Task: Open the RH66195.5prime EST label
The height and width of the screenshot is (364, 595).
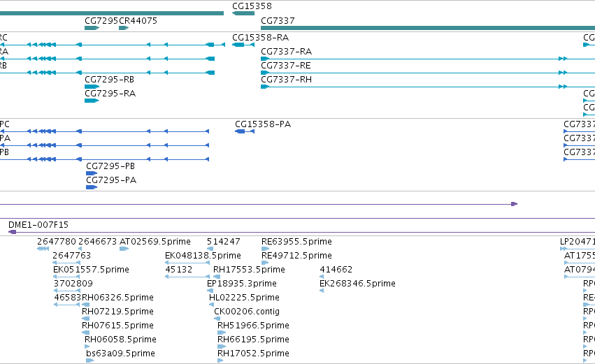Action: (253, 340)
